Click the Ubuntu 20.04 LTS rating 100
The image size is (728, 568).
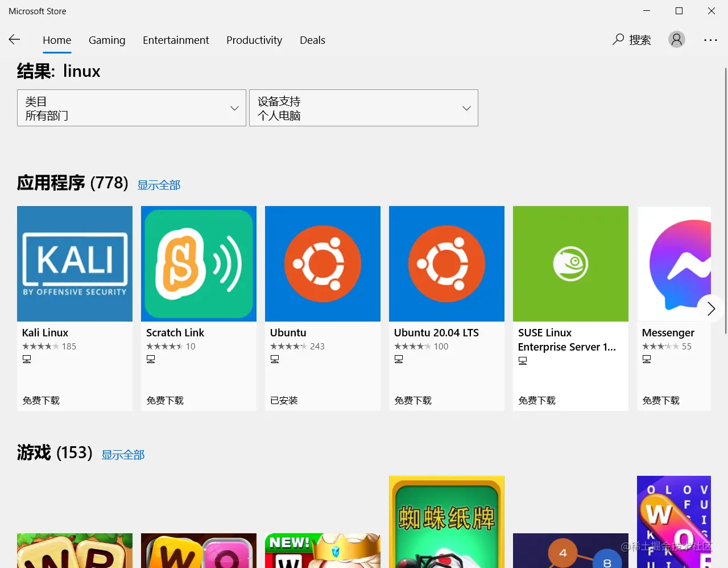421,347
